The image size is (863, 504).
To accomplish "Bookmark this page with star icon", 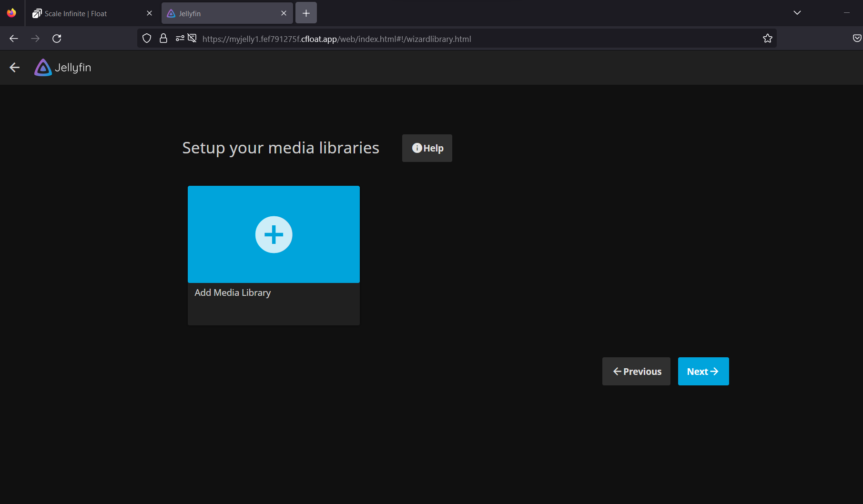I will click(x=767, y=39).
